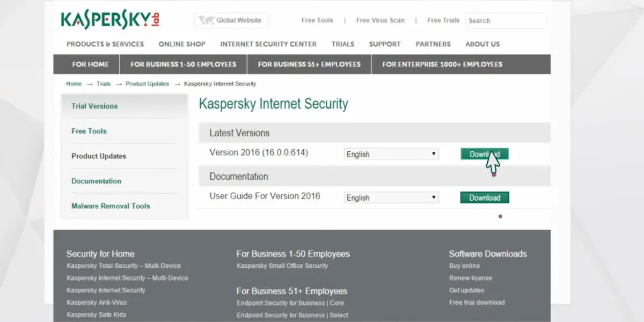The image size is (644, 322).
Task: Click the Kaspersky Lab logo
Action: pyautogui.click(x=110, y=20)
